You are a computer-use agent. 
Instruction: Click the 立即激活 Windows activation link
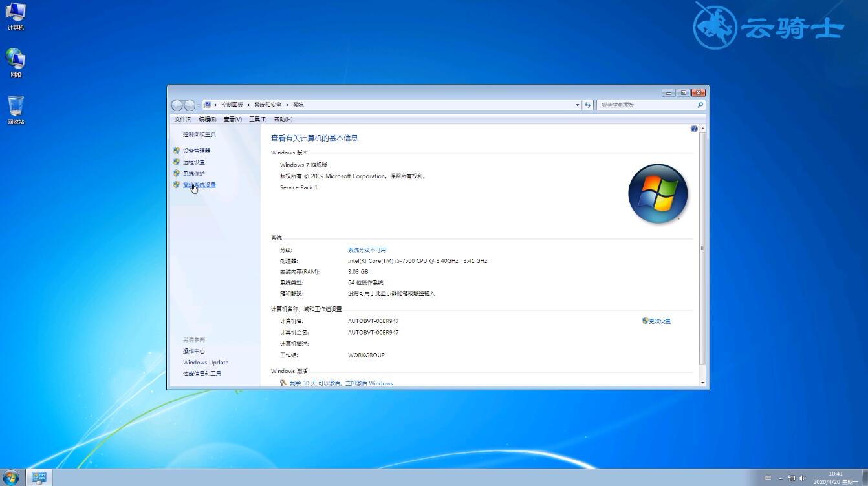369,383
